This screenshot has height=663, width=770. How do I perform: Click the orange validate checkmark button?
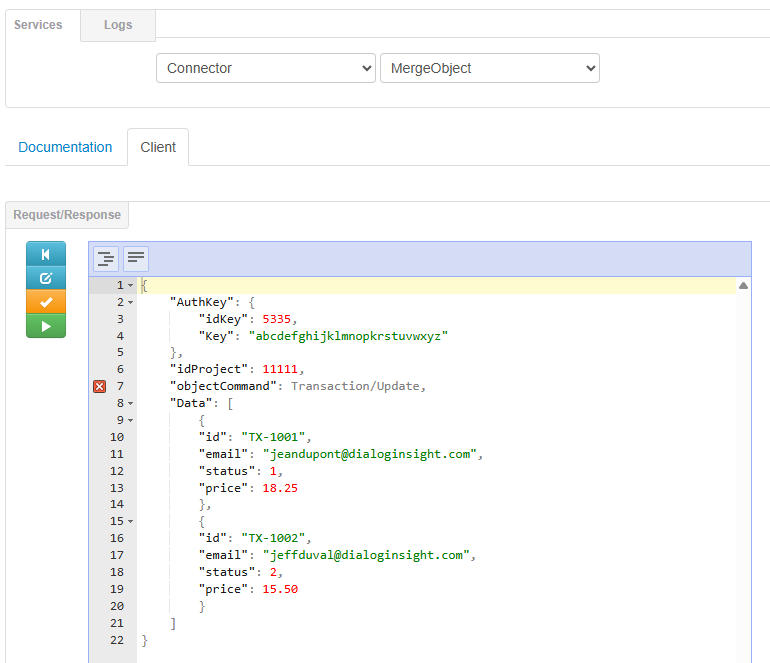coord(46,302)
